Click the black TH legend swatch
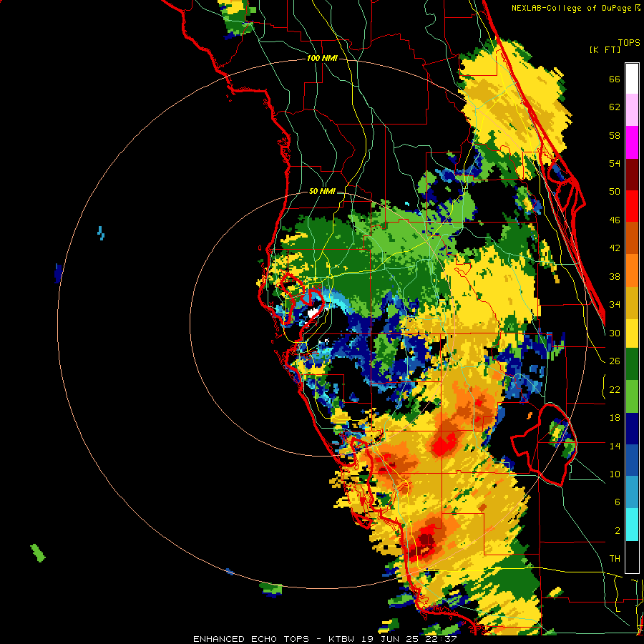The height and width of the screenshot is (644, 644). coord(632,557)
